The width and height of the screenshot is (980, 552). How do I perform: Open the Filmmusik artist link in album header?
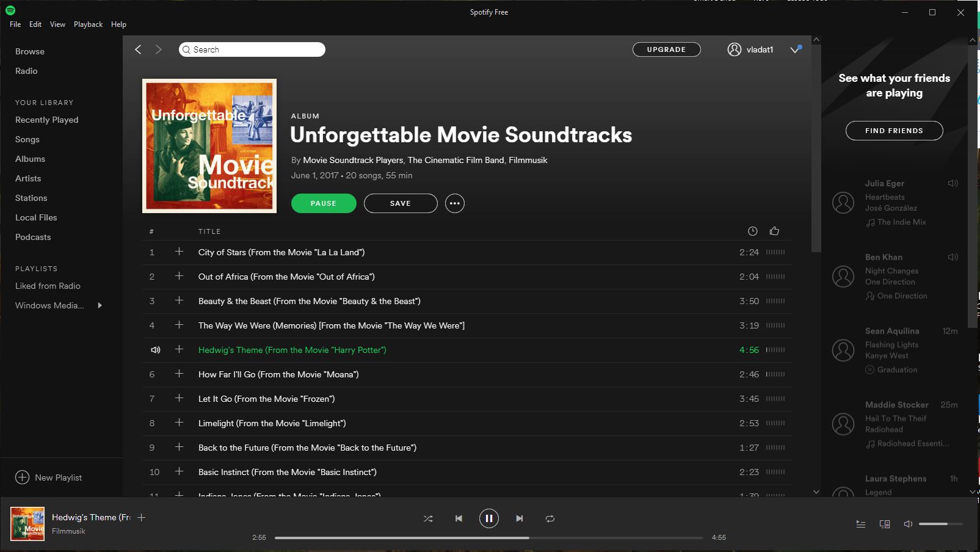tap(528, 160)
